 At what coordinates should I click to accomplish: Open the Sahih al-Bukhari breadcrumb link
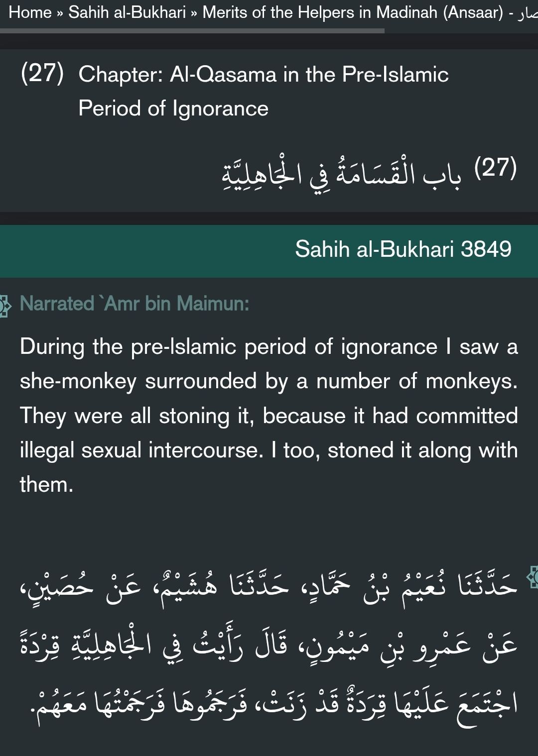coord(127,12)
